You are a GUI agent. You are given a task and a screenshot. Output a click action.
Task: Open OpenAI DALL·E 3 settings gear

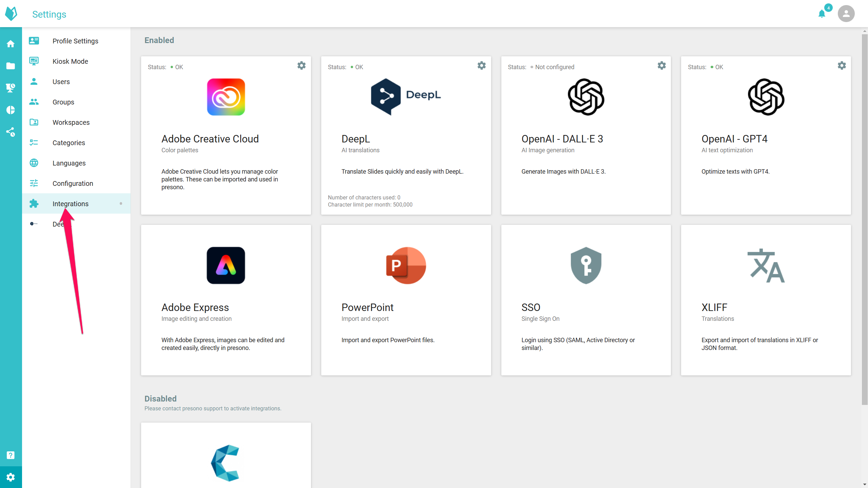pyautogui.click(x=662, y=65)
